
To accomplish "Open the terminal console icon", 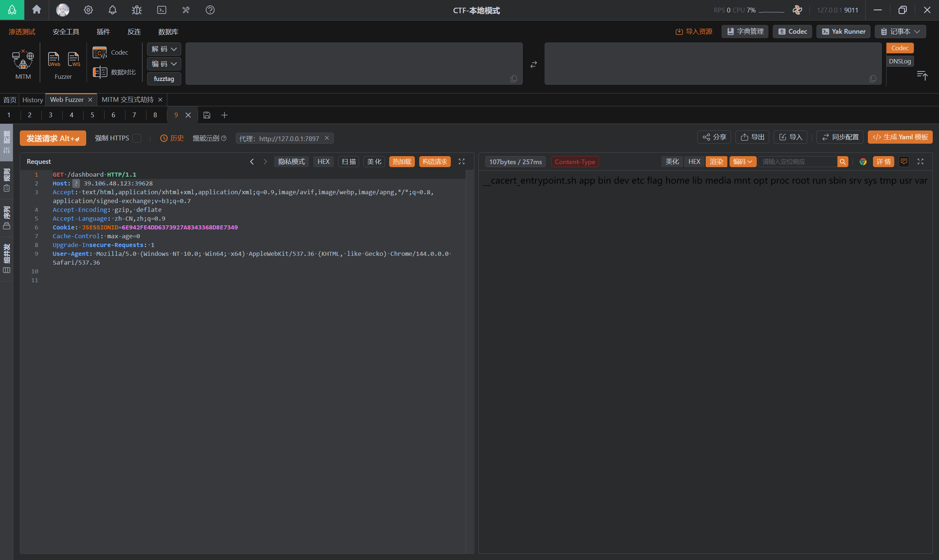I will 162,10.
